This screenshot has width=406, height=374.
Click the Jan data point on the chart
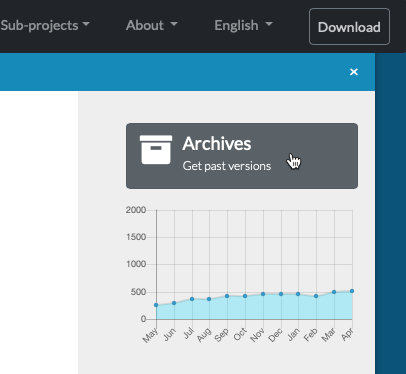tap(298, 294)
